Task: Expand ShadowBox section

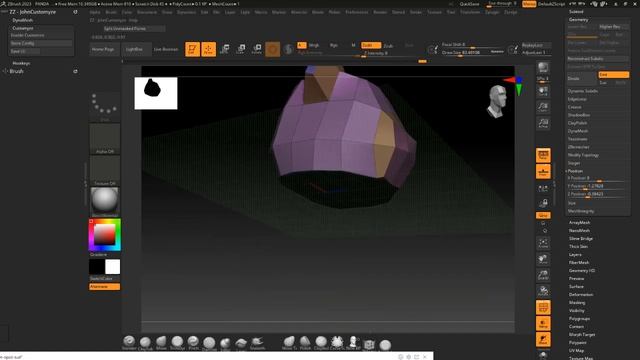Action: point(578,115)
